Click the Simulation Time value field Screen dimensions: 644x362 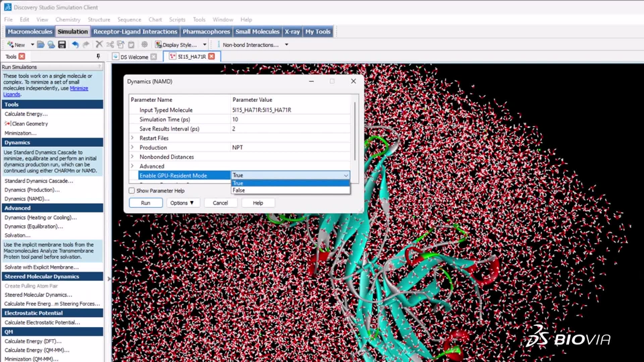[x=290, y=119]
